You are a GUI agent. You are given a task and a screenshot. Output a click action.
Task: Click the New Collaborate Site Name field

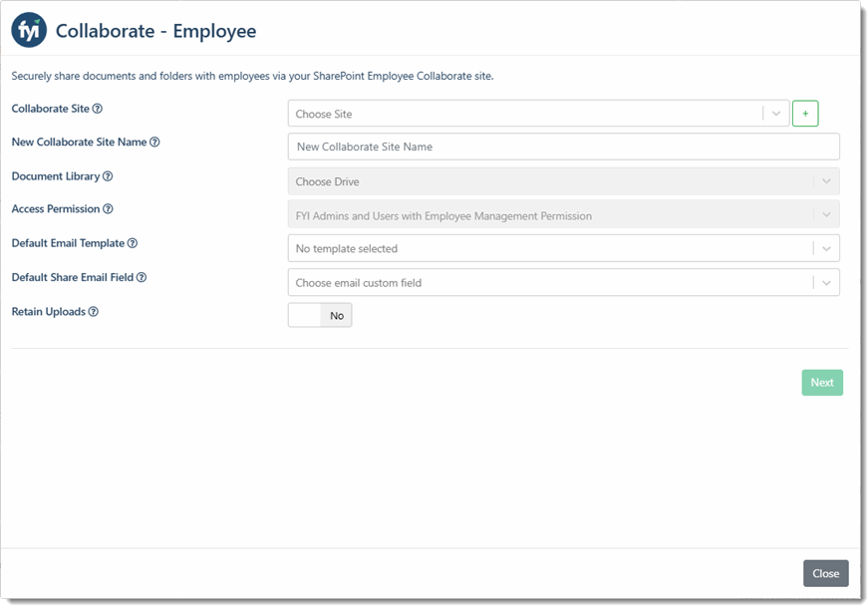563,147
